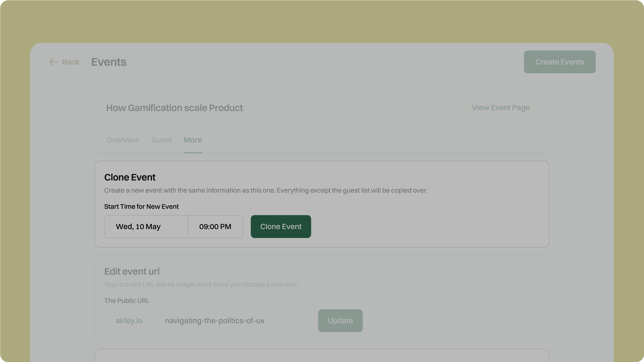644x362 pixels.
Task: Click the Start Time for New Event label
Action: (x=141, y=207)
